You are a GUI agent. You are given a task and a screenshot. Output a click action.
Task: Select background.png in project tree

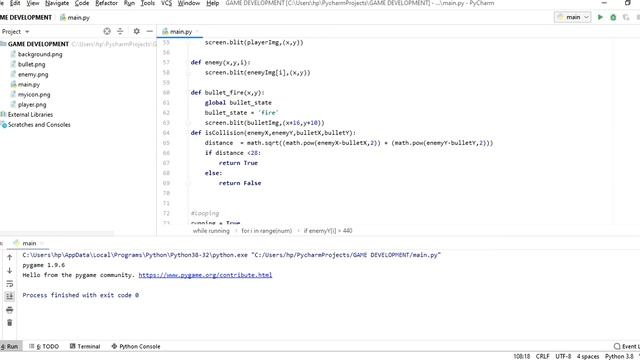click(x=40, y=54)
